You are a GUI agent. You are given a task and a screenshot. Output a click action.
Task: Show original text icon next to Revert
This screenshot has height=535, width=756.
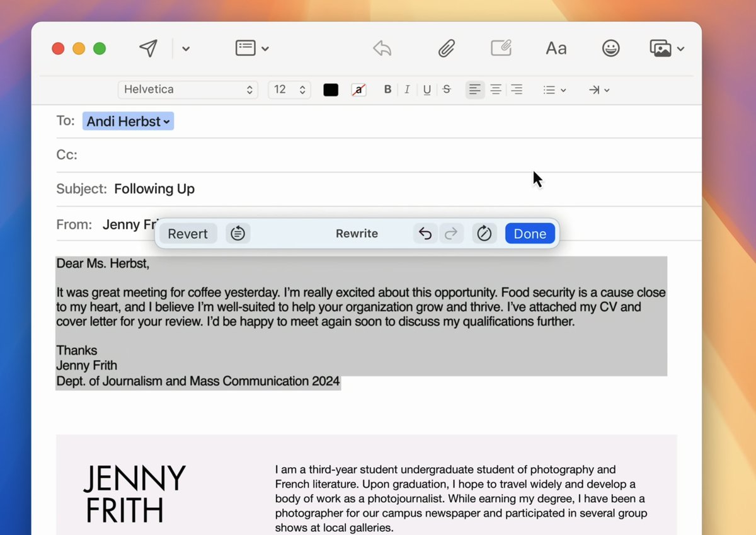tap(238, 234)
